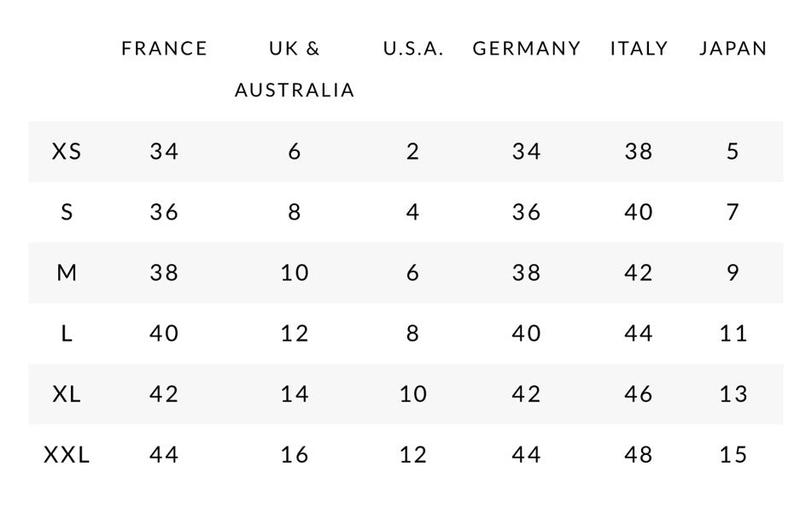812x520 pixels.
Task: Select Italy size 46 in XL row
Action: (x=639, y=394)
